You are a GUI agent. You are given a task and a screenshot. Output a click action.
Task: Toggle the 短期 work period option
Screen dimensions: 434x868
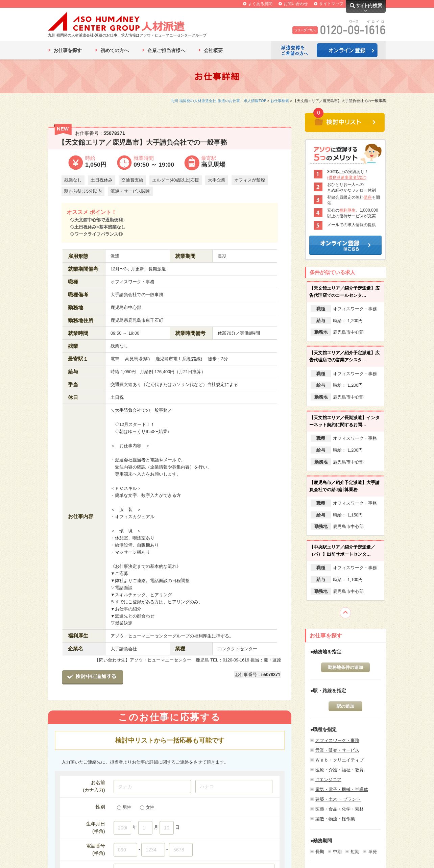click(x=353, y=851)
